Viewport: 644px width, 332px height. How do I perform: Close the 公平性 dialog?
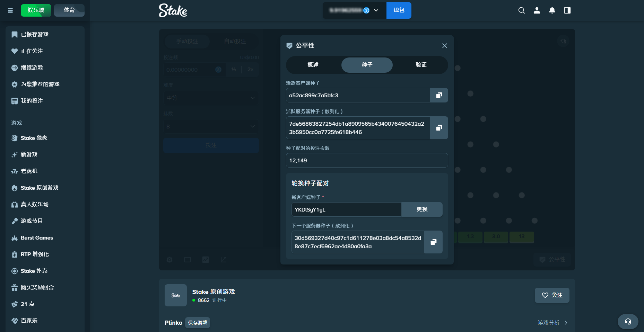pos(445,46)
